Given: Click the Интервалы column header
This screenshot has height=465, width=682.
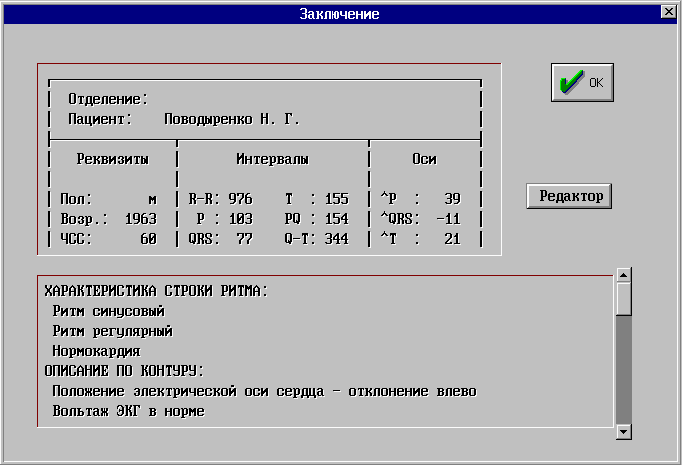Looking at the screenshot, I should [x=273, y=159].
